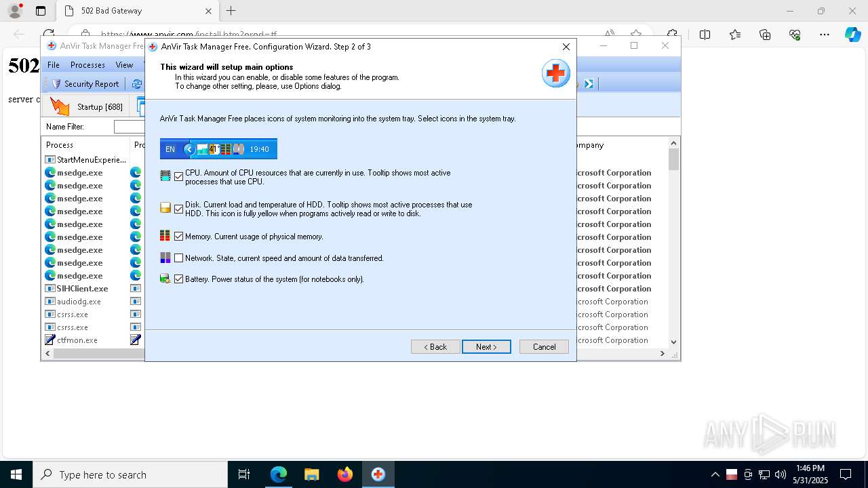The height and width of the screenshot is (488, 868).
Task: Click the taskbar search box
Action: 130,474
